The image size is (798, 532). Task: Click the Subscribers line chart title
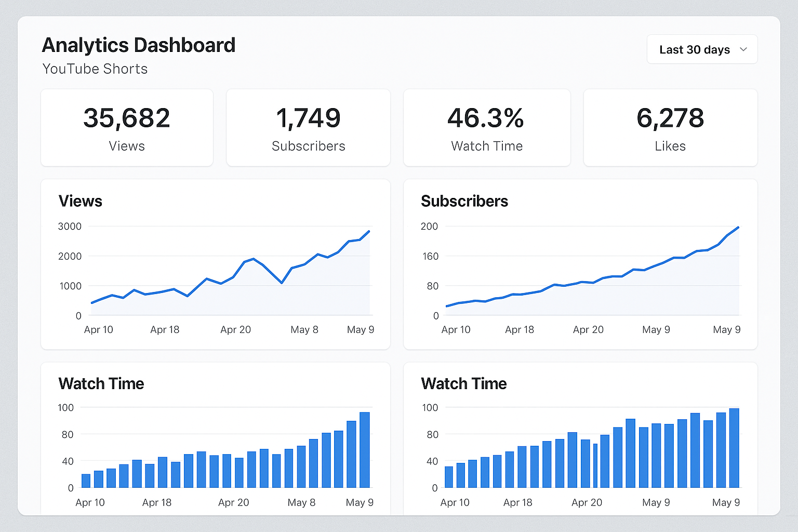[x=464, y=201]
